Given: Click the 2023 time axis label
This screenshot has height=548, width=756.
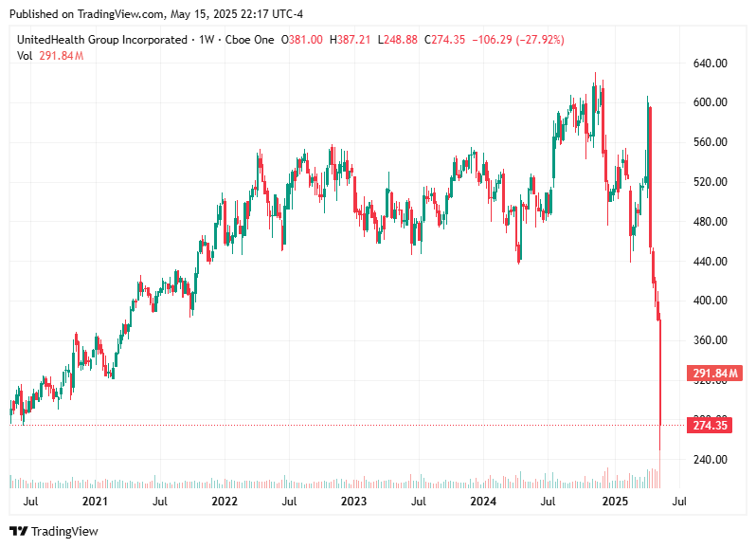Looking at the screenshot, I should 354,502.
